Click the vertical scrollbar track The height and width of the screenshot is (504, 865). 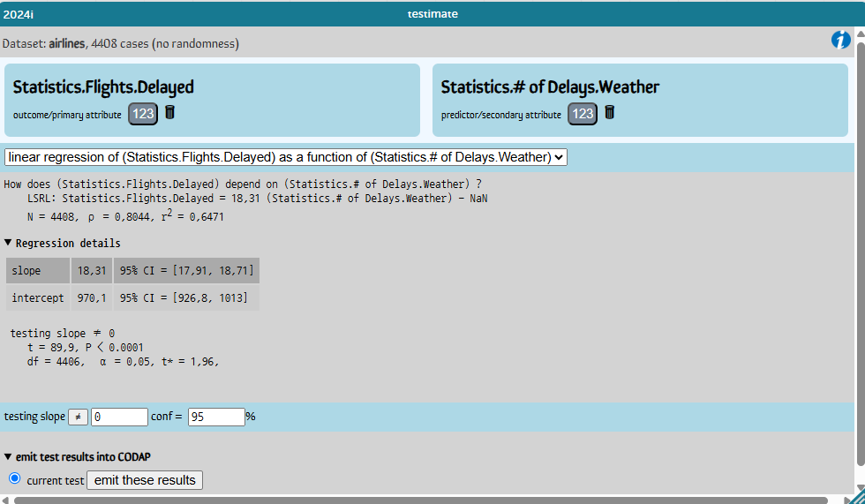click(860, 265)
